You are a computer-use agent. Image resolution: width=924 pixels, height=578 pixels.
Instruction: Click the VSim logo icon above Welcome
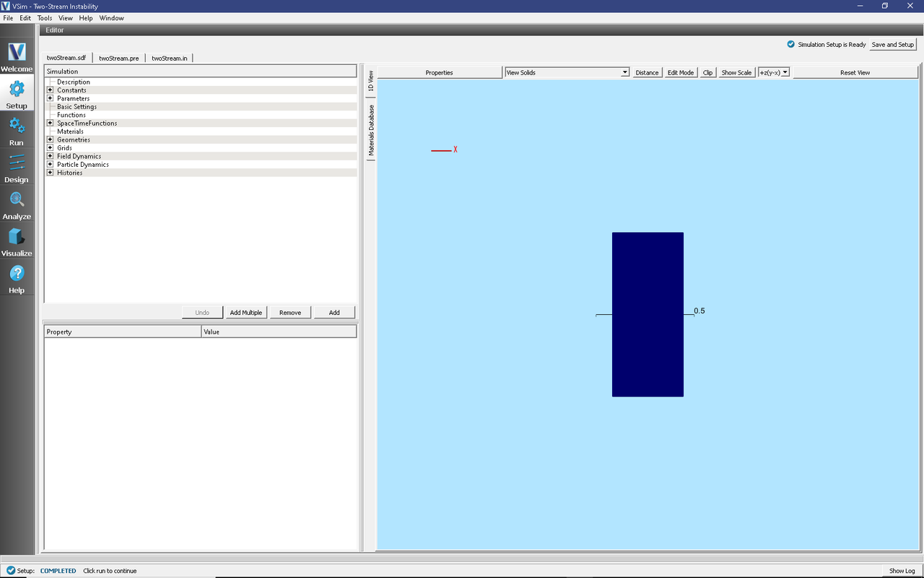point(17,51)
